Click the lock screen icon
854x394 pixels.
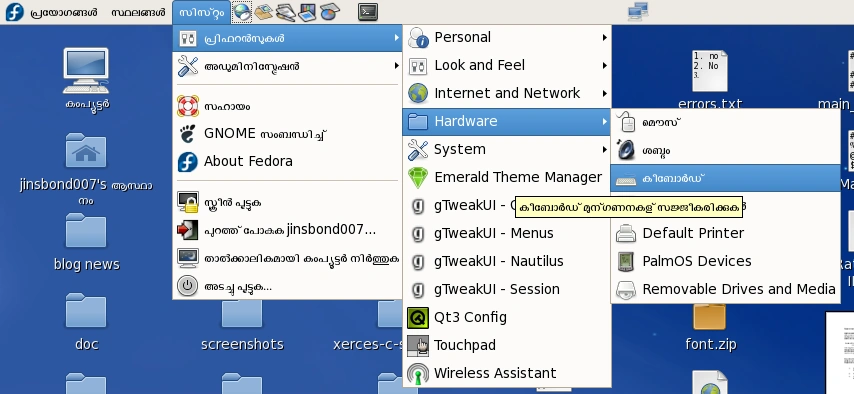tap(188, 202)
